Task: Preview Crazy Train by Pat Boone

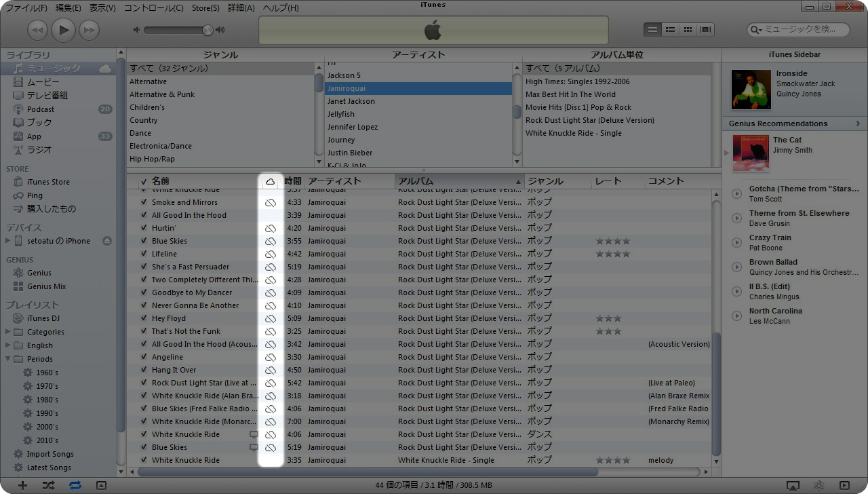Action: pyautogui.click(x=736, y=243)
